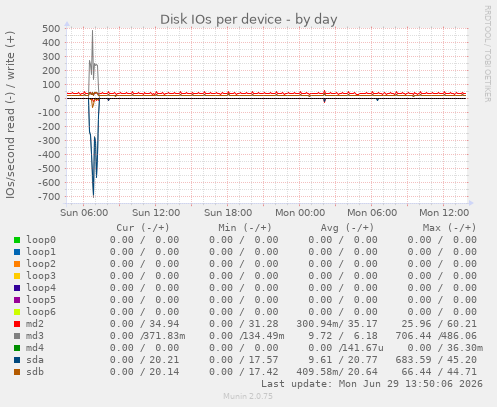
Task: Click the green loop0 legend color swatch
Action: coord(17,240)
